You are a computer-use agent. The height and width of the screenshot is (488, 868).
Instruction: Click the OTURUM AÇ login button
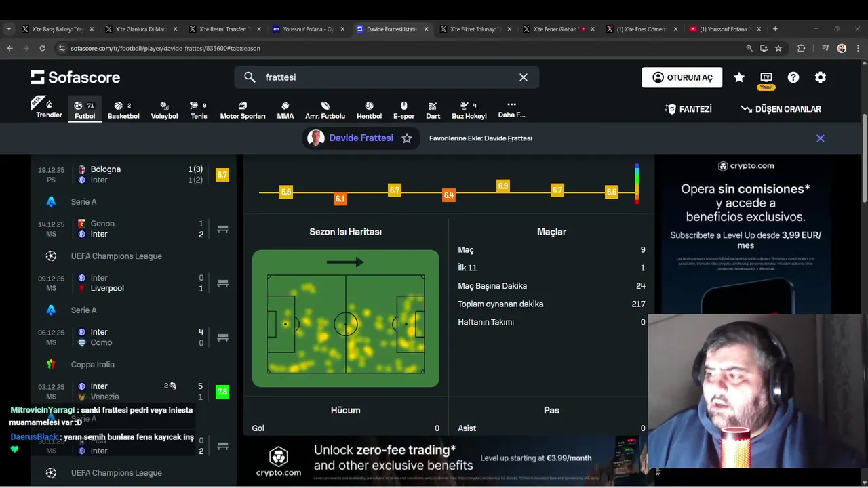[682, 77]
